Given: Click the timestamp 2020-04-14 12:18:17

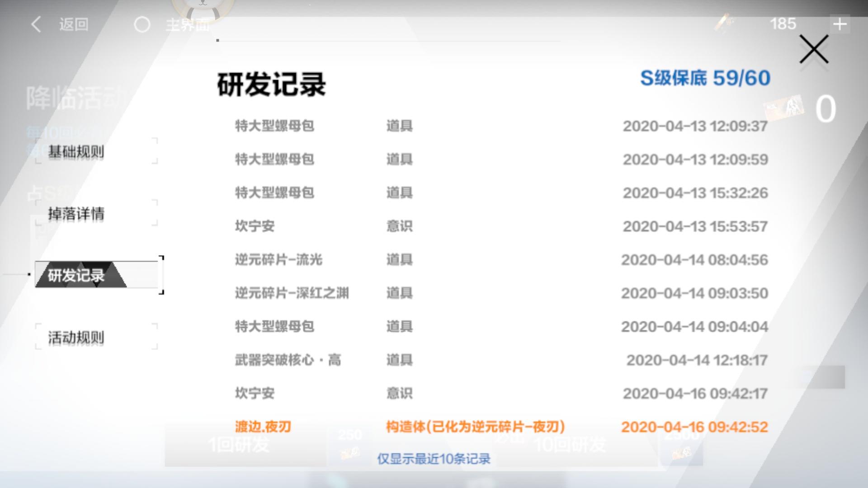Looking at the screenshot, I should pyautogui.click(x=697, y=360).
